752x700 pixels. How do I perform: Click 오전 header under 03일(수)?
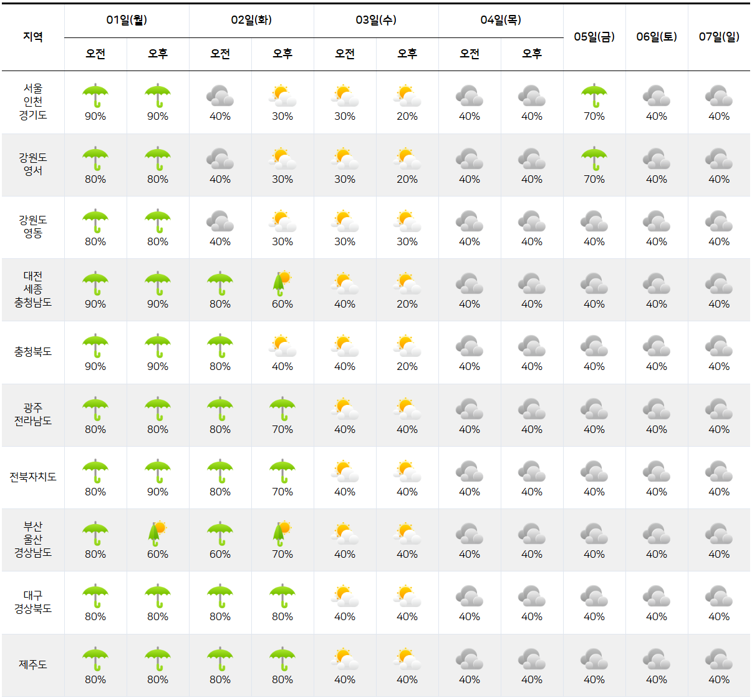tap(345, 54)
